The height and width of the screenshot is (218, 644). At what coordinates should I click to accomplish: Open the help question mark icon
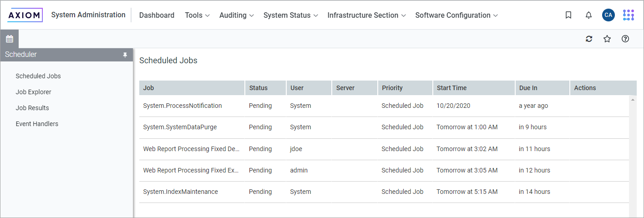625,39
